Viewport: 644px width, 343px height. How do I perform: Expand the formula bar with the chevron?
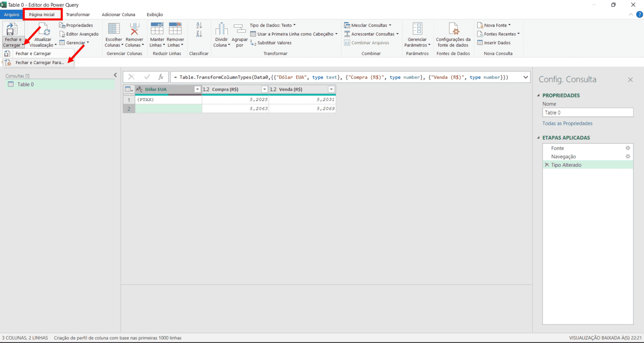pos(525,77)
